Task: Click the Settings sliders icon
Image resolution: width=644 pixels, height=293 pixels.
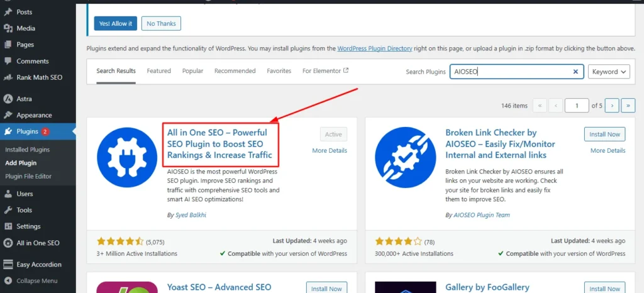Action: point(8,226)
